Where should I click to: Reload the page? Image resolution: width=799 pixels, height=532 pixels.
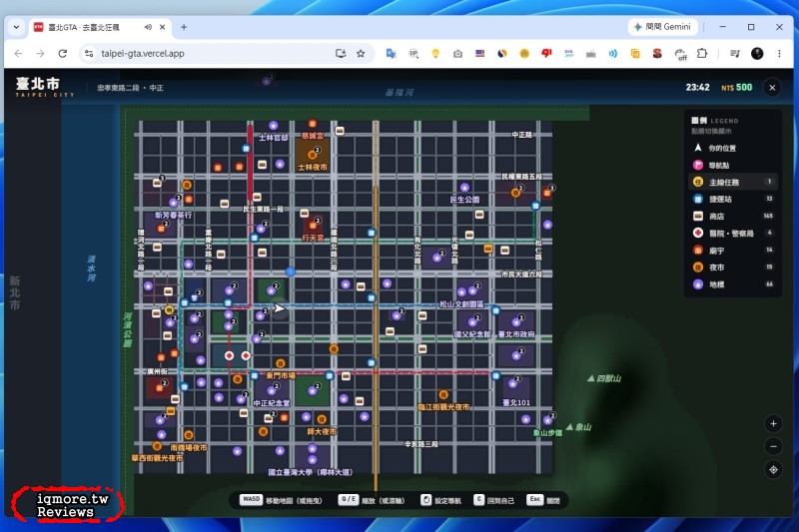click(x=62, y=54)
